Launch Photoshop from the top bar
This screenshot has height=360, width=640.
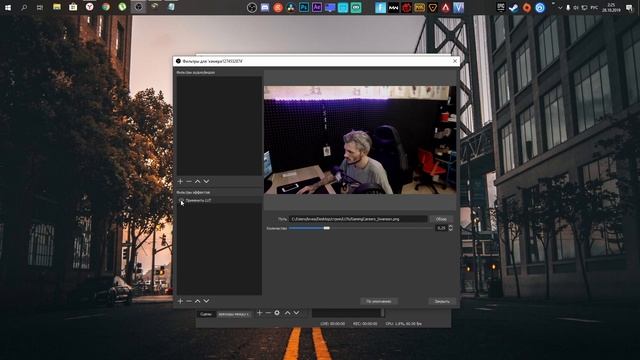pyautogui.click(x=304, y=7)
